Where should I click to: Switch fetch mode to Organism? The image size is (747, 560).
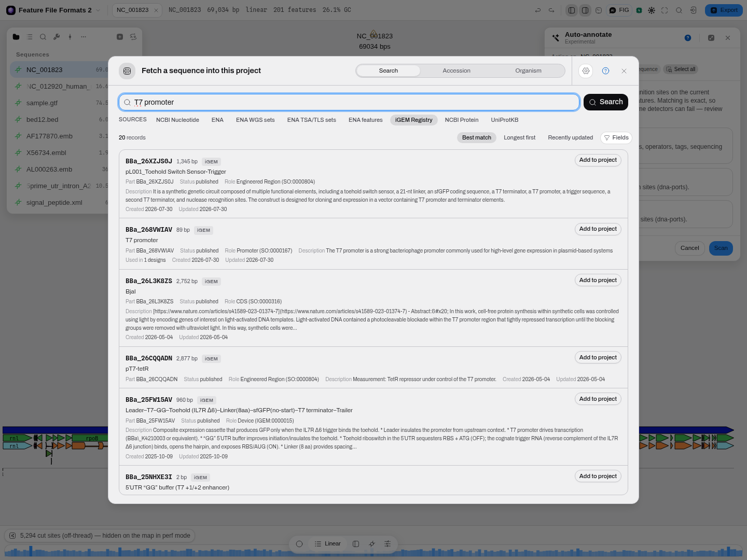click(x=528, y=71)
